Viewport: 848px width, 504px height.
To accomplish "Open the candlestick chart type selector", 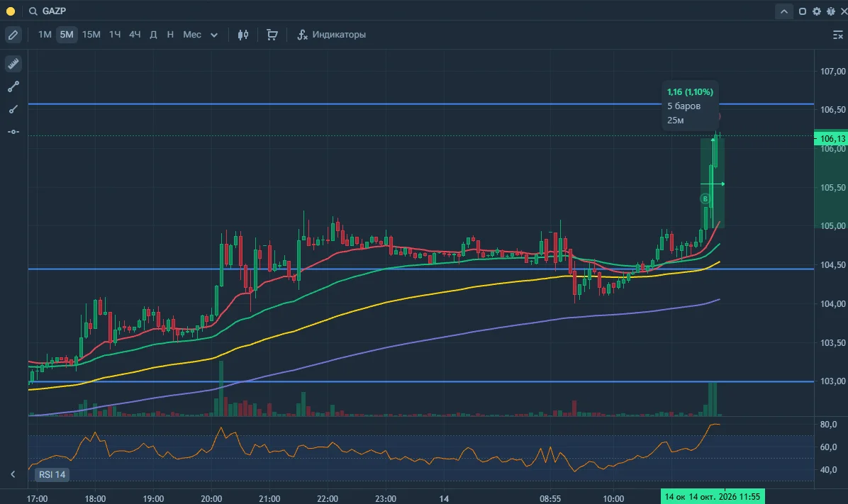I will pyautogui.click(x=243, y=35).
